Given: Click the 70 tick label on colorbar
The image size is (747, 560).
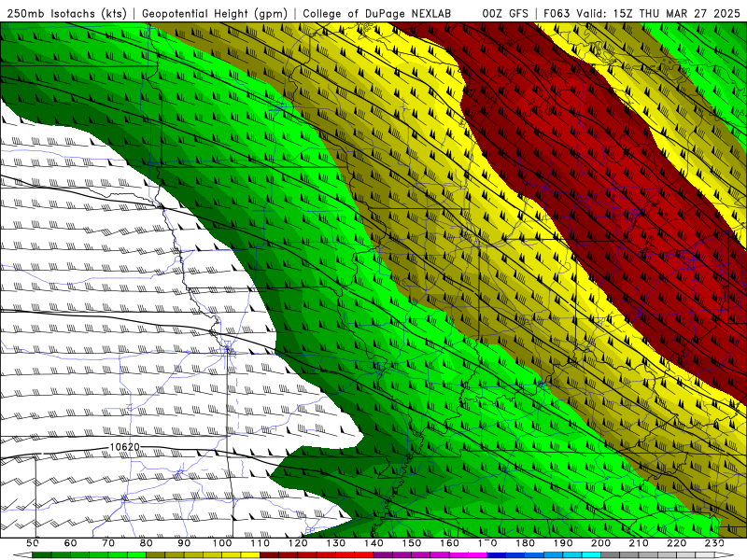Looking at the screenshot, I should (108, 543).
